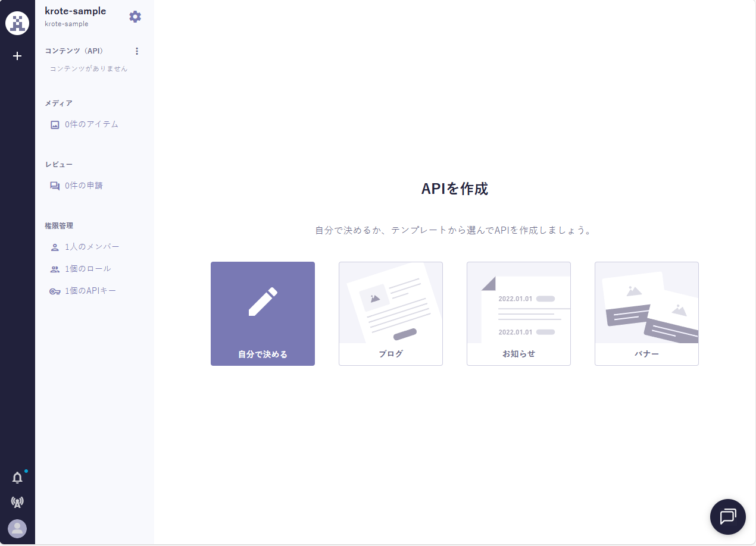Click the 自分で決める button label

263,354
